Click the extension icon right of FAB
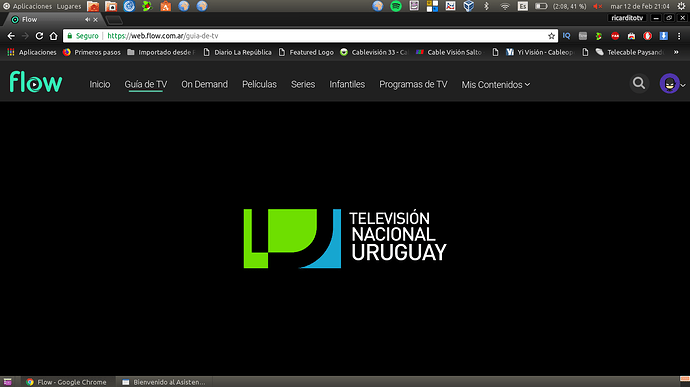 click(x=631, y=36)
